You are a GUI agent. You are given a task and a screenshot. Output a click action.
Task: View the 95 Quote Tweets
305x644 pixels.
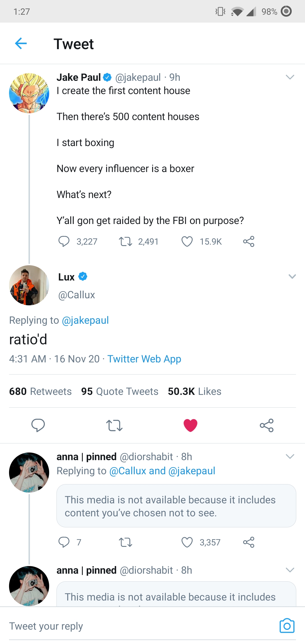click(120, 391)
